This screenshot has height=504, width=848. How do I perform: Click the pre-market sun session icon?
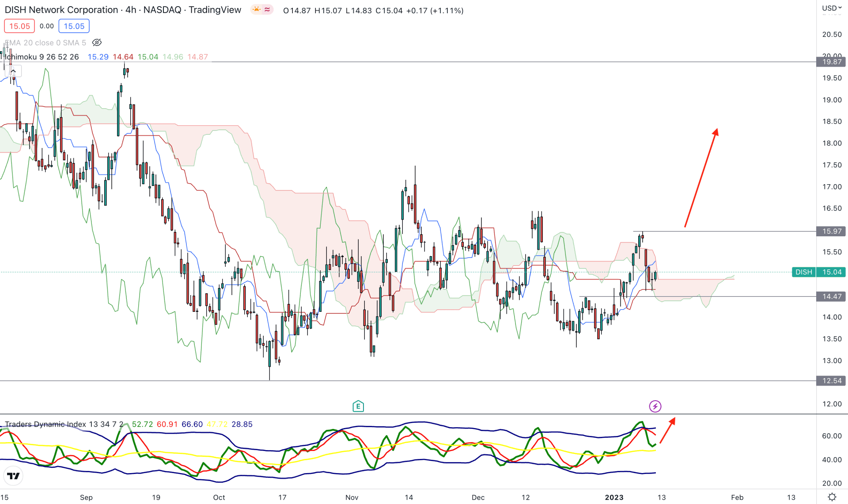257,10
